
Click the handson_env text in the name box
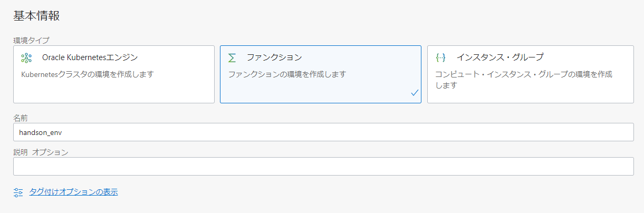point(40,132)
